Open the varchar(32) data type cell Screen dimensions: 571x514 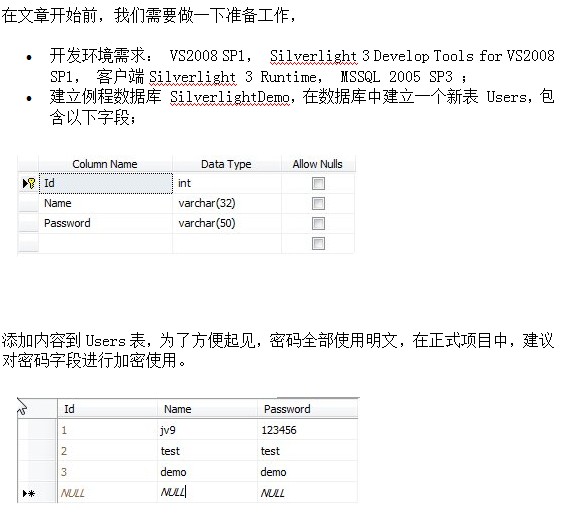(227, 203)
